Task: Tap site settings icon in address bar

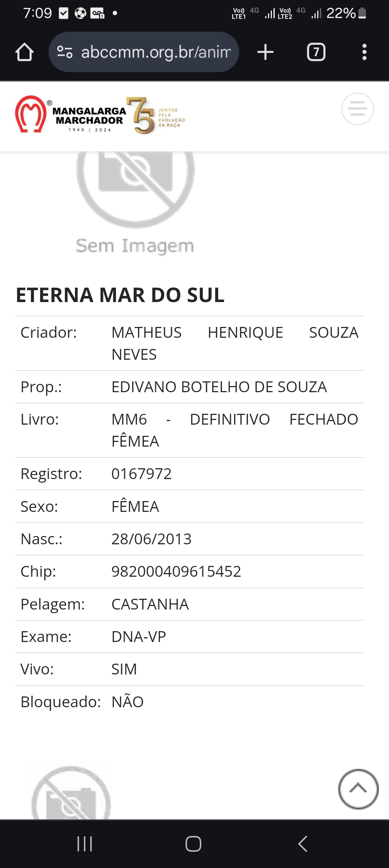Action: coord(65,52)
